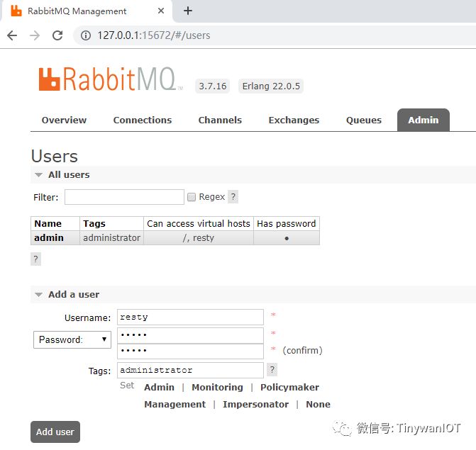Open site info icon in address bar
The height and width of the screenshot is (450, 476).
click(x=86, y=35)
